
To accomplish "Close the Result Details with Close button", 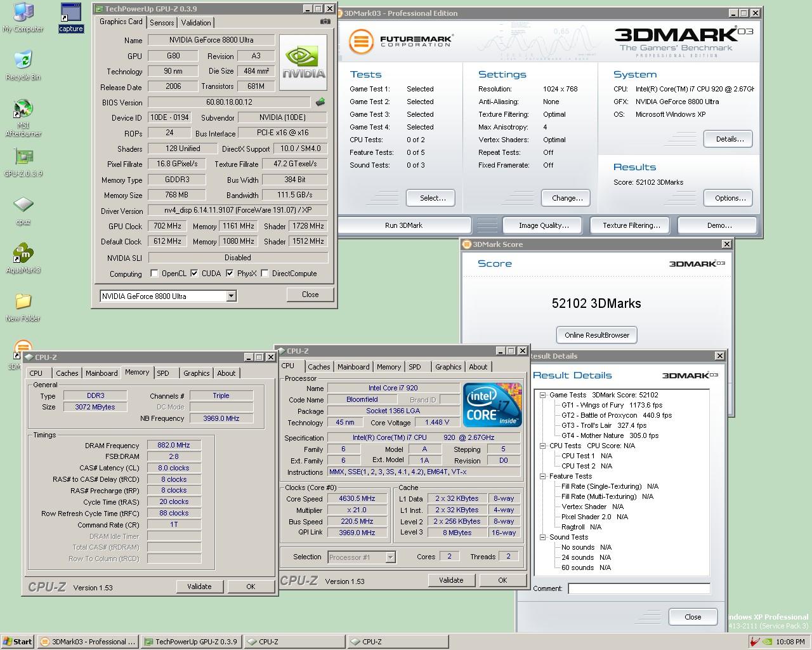I will point(693,616).
